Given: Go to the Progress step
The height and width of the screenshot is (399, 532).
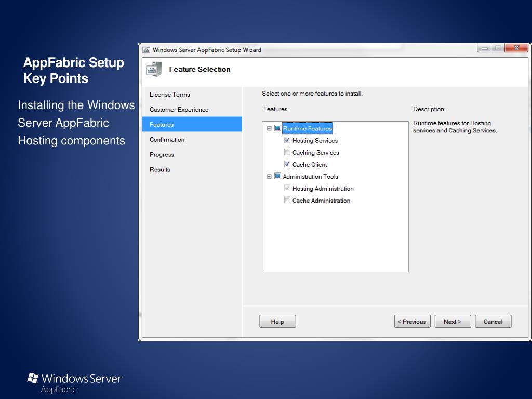Looking at the screenshot, I should [x=162, y=155].
